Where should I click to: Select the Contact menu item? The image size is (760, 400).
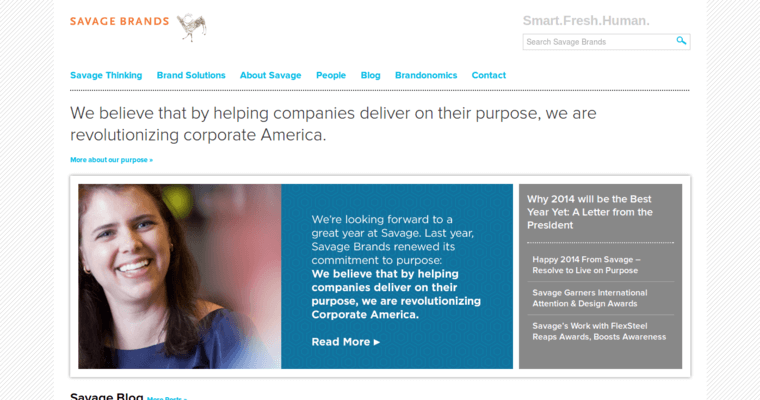(489, 75)
